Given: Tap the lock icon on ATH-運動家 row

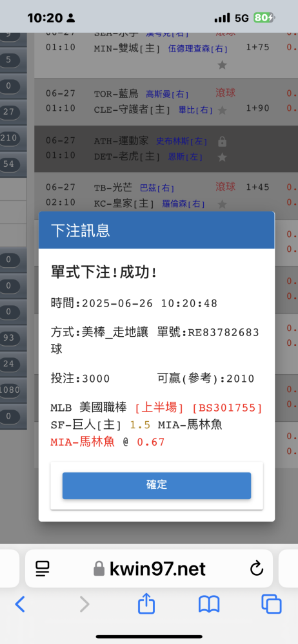Looking at the screenshot, I should pos(223,142).
